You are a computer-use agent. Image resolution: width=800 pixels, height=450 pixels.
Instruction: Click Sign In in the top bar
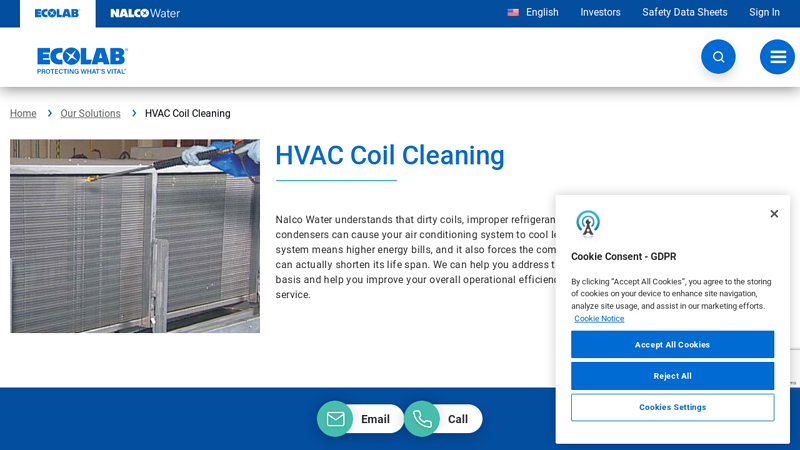coord(764,12)
